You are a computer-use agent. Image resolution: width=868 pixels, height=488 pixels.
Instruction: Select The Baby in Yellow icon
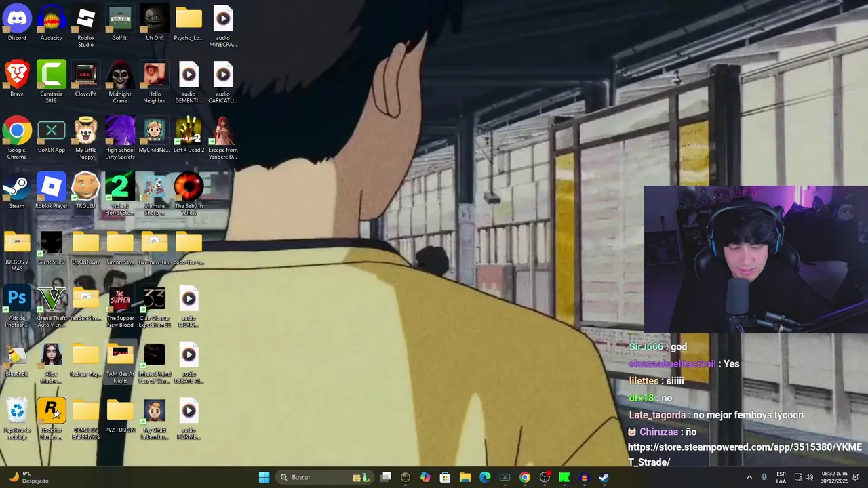tap(189, 195)
